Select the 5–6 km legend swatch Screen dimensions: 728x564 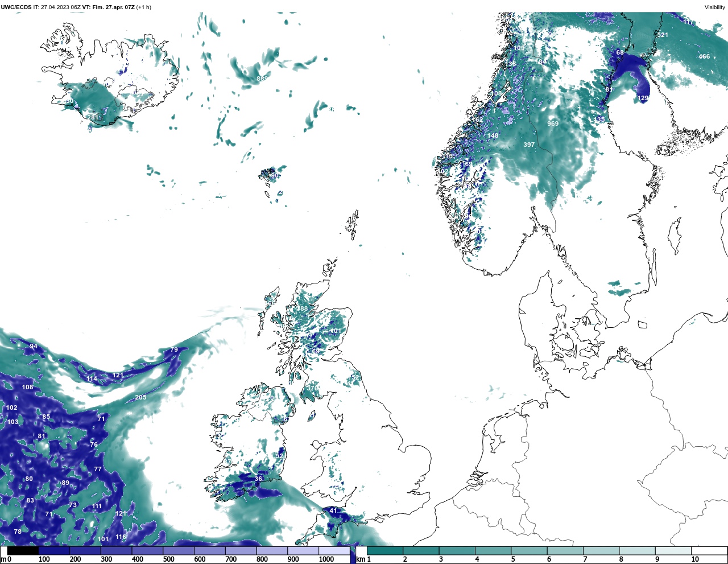tap(530, 551)
